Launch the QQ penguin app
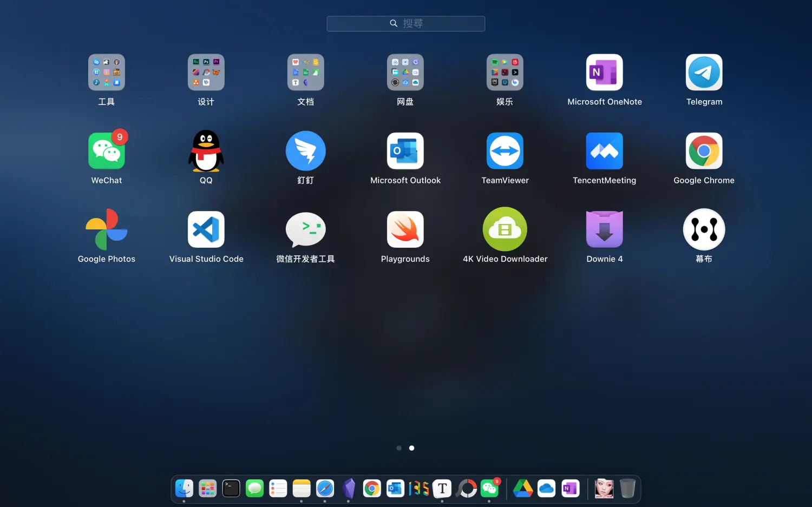812x507 pixels. click(x=206, y=151)
